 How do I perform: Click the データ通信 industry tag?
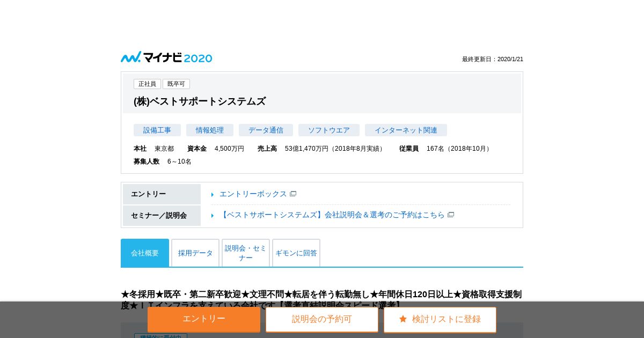pyautogui.click(x=266, y=130)
